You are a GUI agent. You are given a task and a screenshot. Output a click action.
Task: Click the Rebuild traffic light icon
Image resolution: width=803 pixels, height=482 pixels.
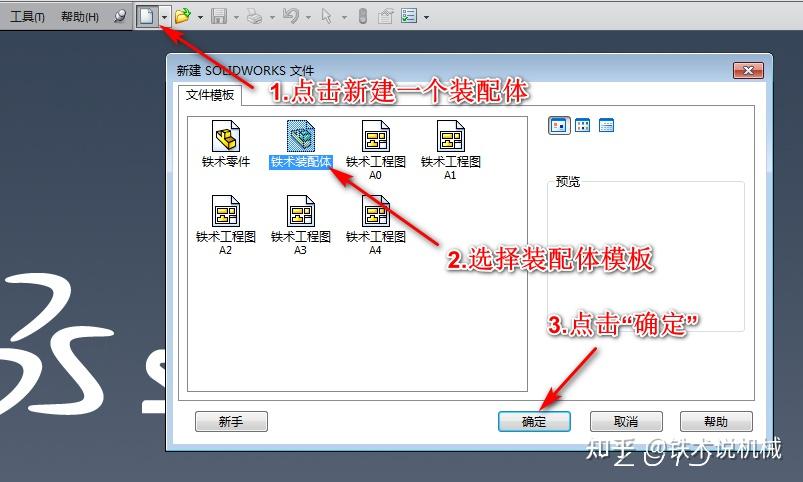point(363,16)
